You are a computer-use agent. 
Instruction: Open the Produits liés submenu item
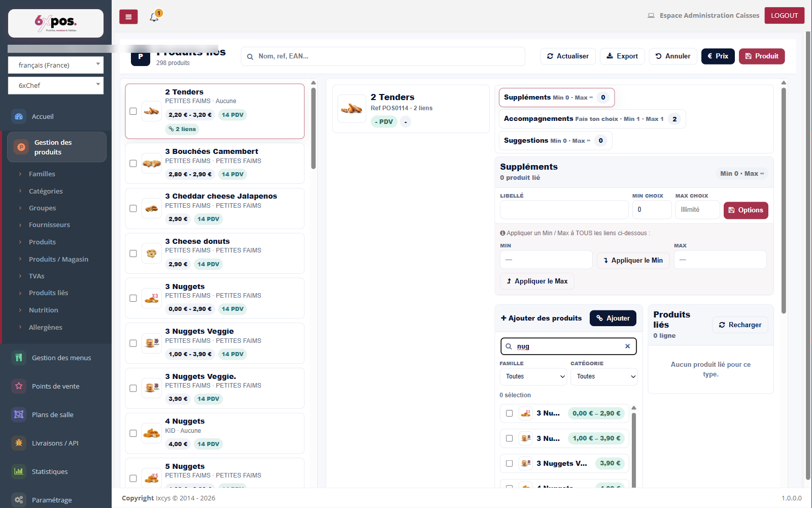(49, 293)
